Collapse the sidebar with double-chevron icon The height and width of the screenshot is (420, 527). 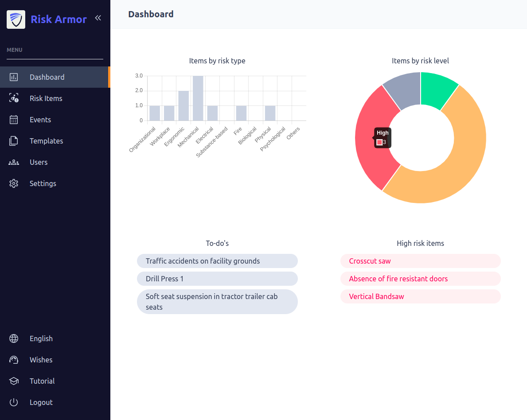tap(98, 18)
